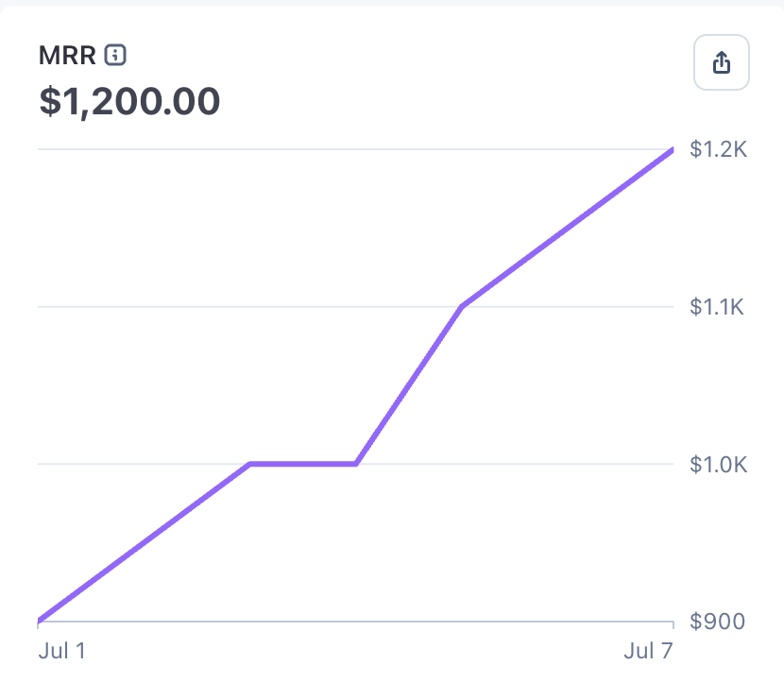784x682 pixels.
Task: Click the $1.1K y-axis label
Action: (717, 306)
